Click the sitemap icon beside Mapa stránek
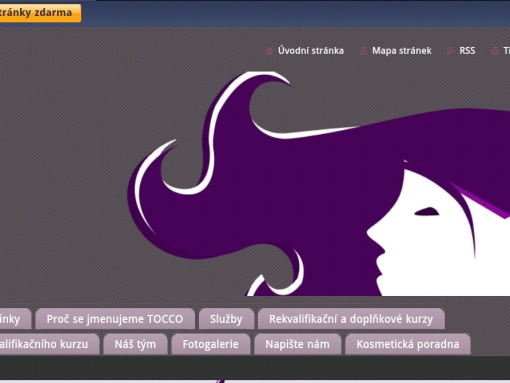 363,51
